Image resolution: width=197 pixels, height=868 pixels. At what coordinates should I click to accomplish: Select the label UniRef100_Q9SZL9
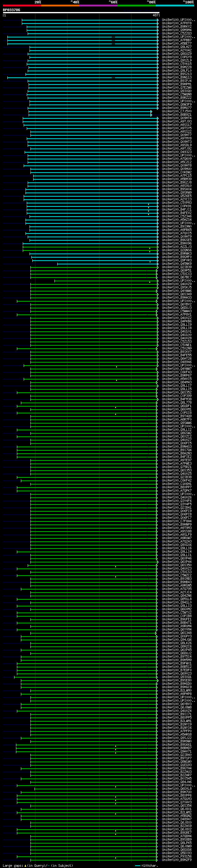pos(177,60)
